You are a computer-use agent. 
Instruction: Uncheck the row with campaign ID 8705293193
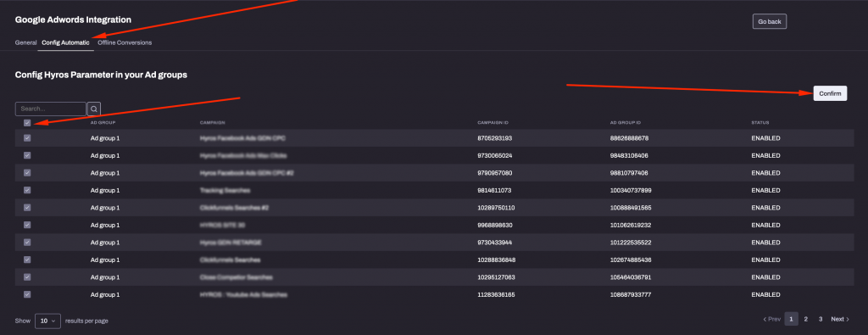tap(27, 138)
